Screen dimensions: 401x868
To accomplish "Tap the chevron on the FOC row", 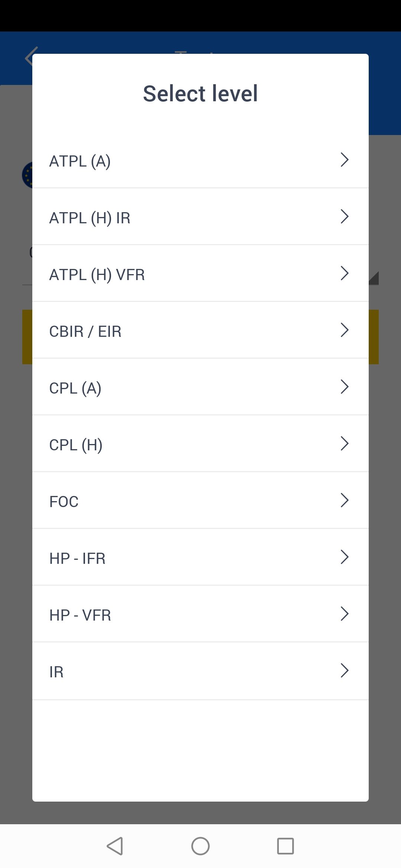I will (345, 500).
